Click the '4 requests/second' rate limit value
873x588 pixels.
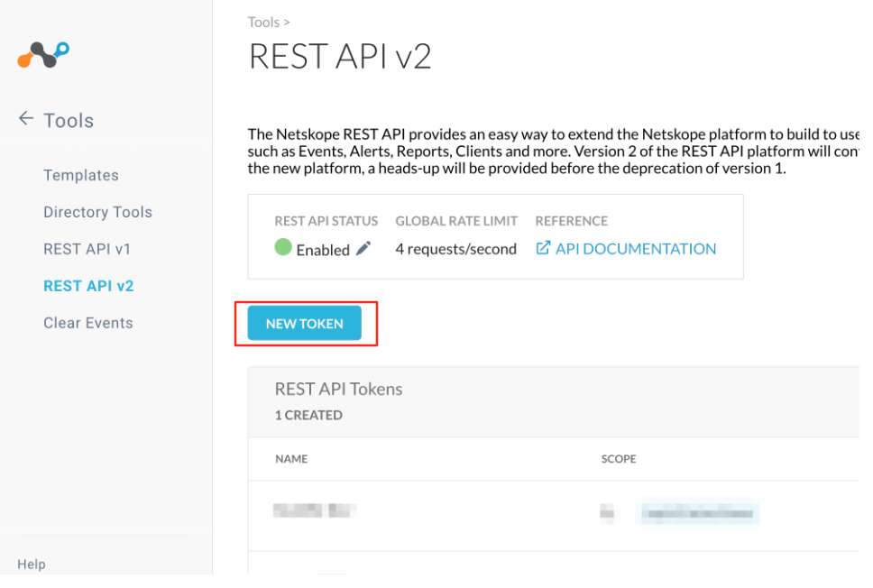[x=456, y=249]
